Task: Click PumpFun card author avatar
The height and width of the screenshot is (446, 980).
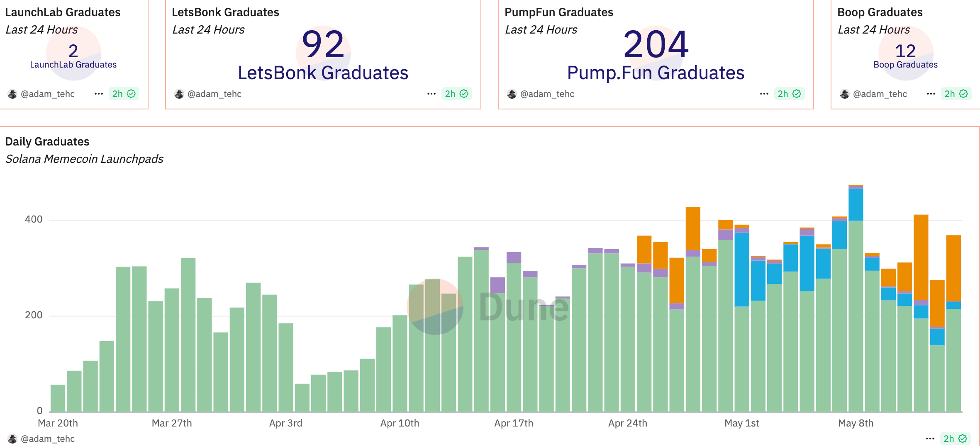Action: click(512, 94)
